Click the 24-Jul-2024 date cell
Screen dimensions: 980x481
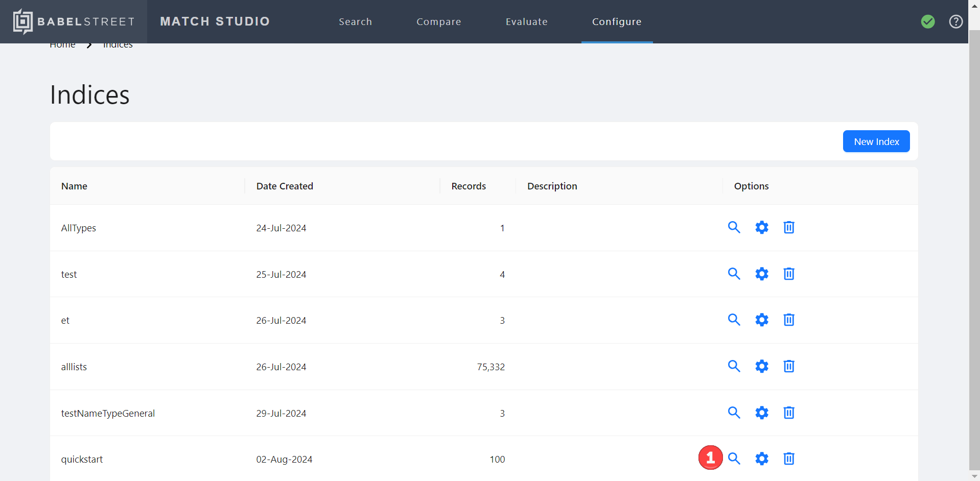pos(281,228)
